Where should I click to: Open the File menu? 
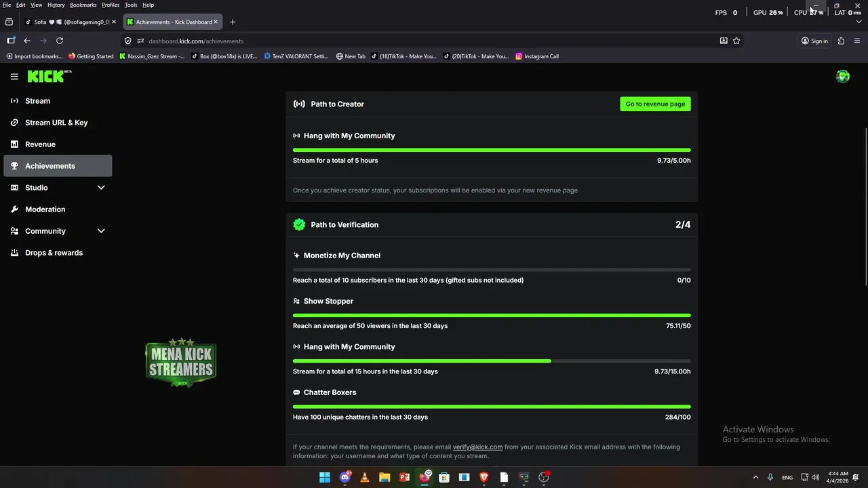point(7,5)
